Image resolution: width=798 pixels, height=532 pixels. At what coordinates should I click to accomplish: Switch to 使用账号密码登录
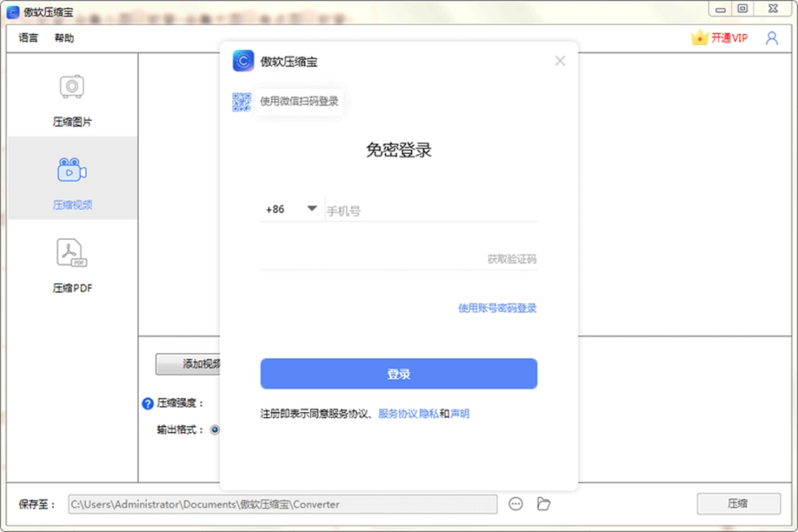click(x=497, y=308)
